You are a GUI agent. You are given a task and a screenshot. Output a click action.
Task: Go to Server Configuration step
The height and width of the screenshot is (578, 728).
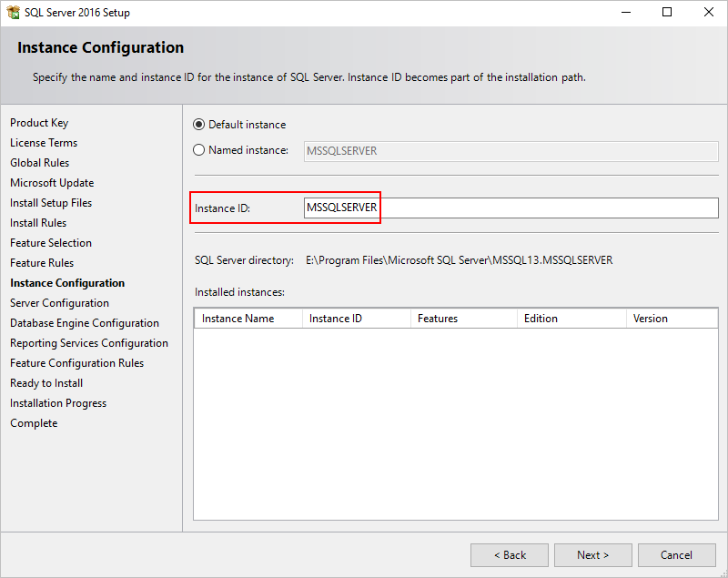pos(59,303)
